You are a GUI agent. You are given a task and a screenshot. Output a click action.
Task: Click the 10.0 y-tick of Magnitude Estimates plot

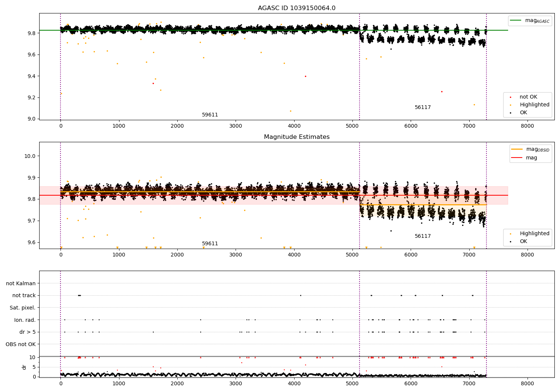[x=30, y=156]
